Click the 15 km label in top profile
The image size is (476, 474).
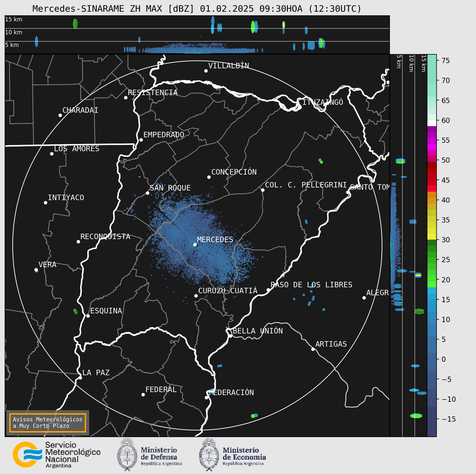(x=14, y=19)
